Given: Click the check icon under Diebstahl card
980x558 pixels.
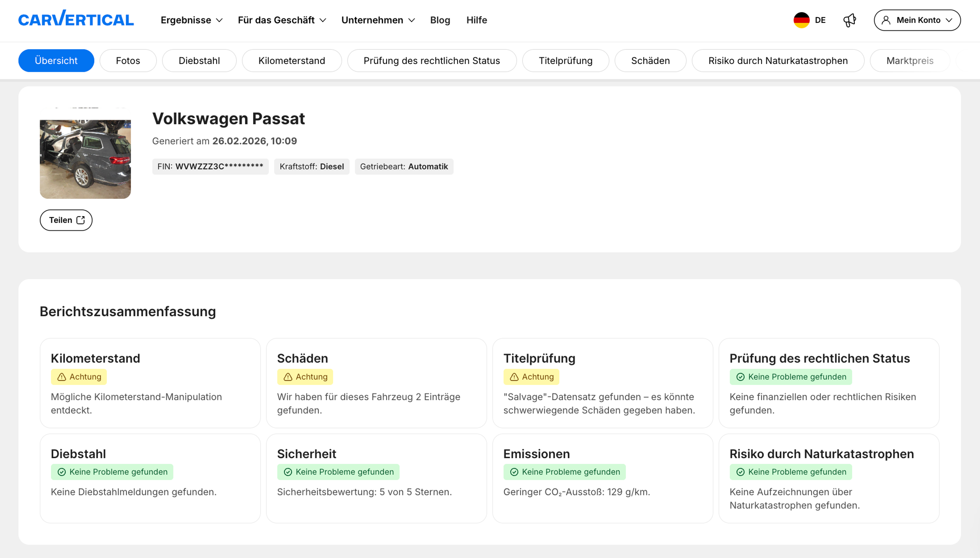Looking at the screenshot, I should click(x=61, y=472).
